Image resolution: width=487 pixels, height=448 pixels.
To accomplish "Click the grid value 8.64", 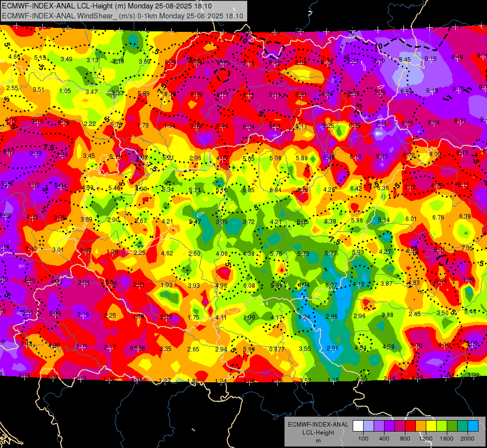I will 434,122.
